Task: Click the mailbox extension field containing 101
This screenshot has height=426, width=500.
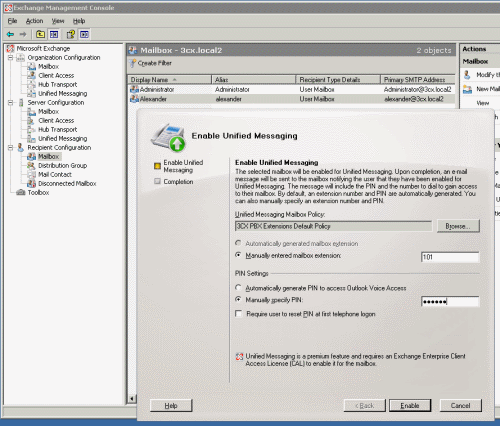Action: (450, 257)
